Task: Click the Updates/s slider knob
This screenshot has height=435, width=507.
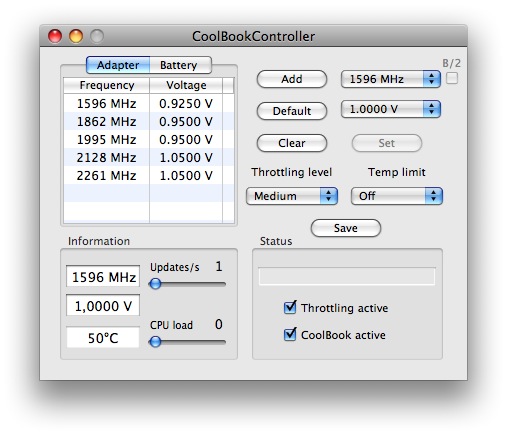Action: 155,284
